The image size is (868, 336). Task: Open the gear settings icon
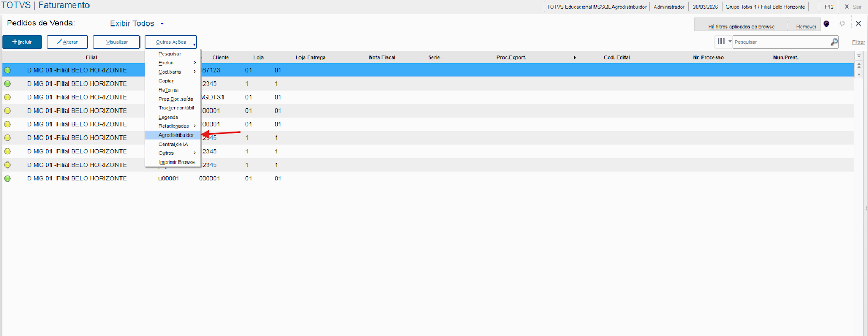coord(842,23)
